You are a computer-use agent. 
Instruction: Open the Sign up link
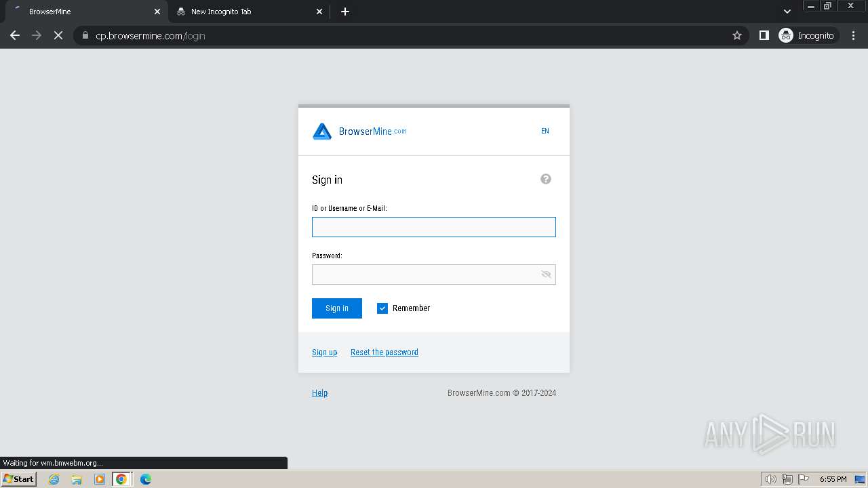324,352
